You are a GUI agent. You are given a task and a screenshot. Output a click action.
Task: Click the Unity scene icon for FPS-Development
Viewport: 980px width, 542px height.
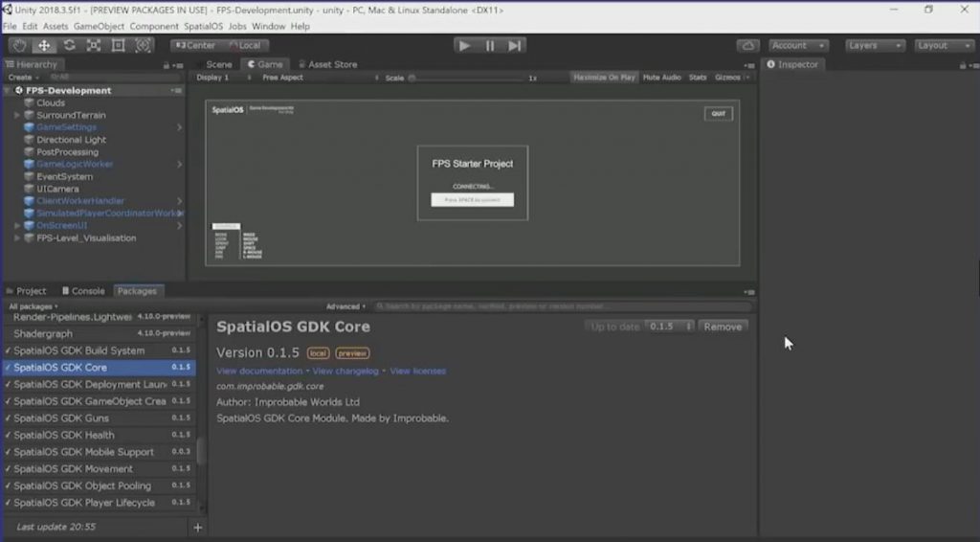tap(19, 91)
